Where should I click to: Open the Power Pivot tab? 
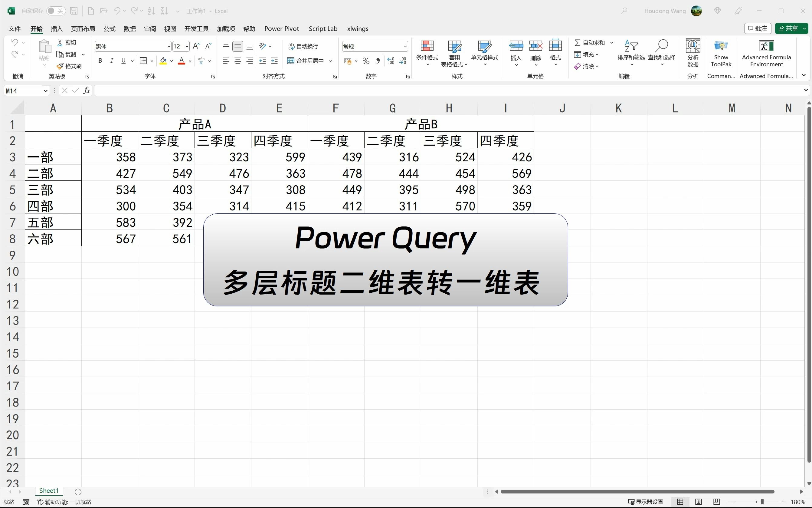tap(281, 28)
